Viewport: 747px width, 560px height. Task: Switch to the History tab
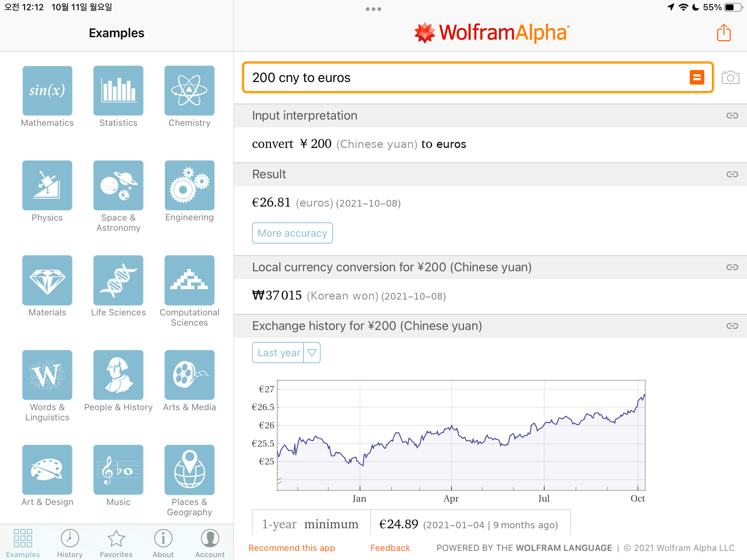70,543
